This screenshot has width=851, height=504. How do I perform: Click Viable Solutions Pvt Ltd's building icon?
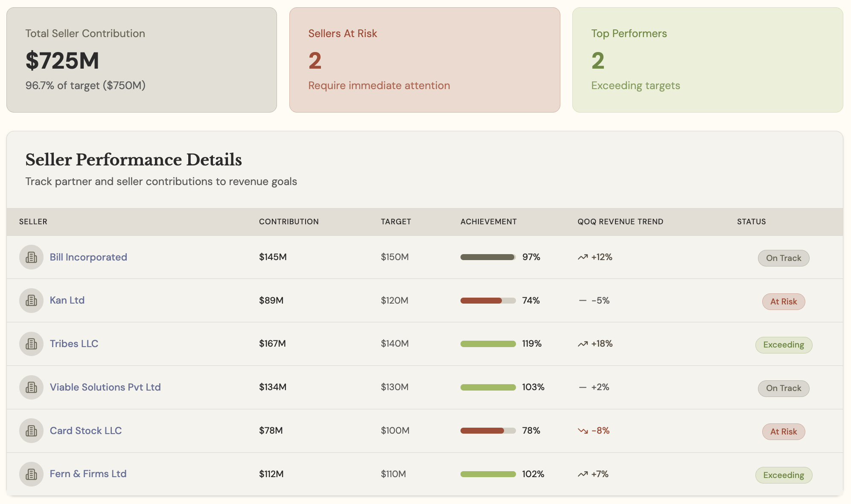coord(31,387)
